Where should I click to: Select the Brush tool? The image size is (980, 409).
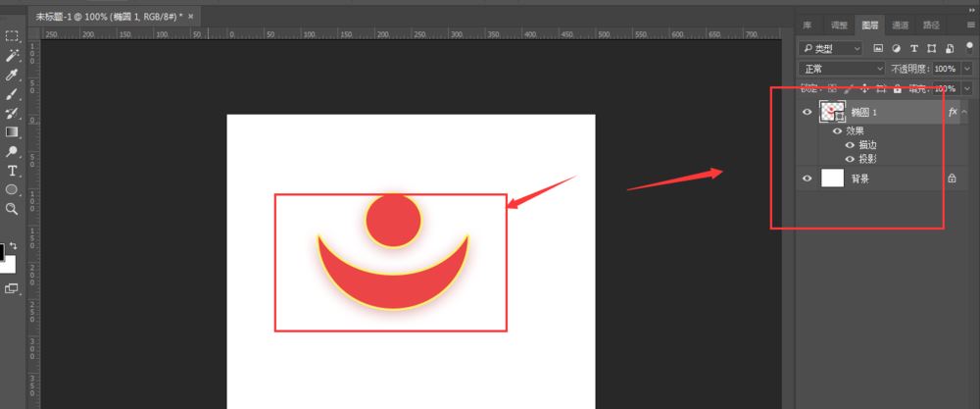(12, 94)
